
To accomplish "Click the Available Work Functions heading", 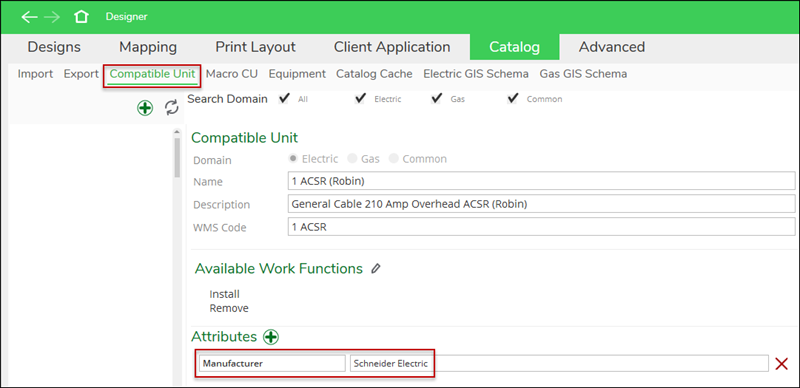I will 279,269.
